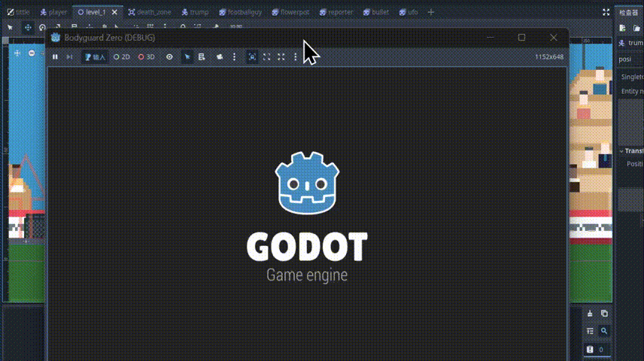The image size is (644, 361).
Task: Focus the inspector filter field containing posi
Action: tap(631, 59)
